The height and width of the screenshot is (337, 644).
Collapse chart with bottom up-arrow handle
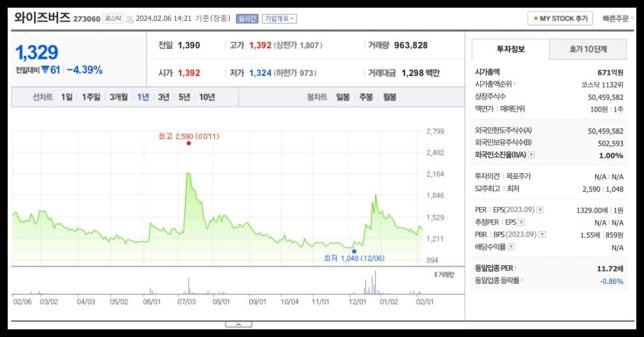[239, 324]
